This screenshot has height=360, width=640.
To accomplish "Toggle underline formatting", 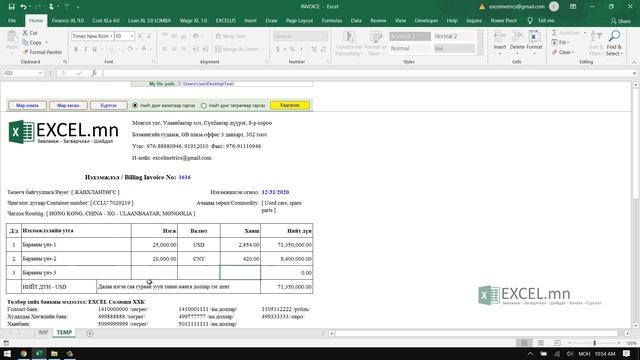I will (x=95, y=49).
